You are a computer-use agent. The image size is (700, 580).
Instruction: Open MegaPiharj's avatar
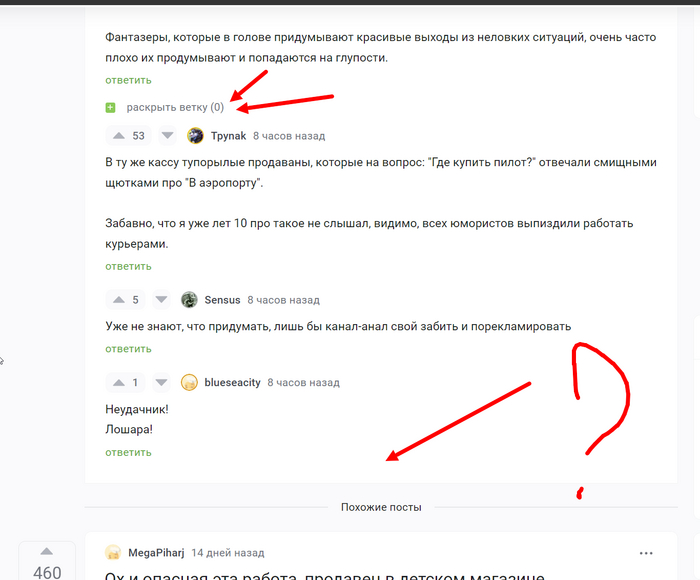[113, 553]
